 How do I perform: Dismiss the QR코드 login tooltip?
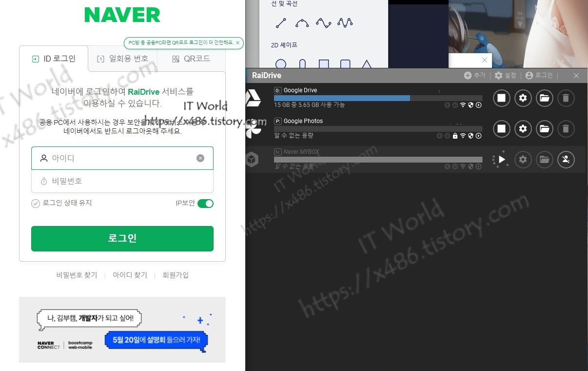[x=237, y=43]
